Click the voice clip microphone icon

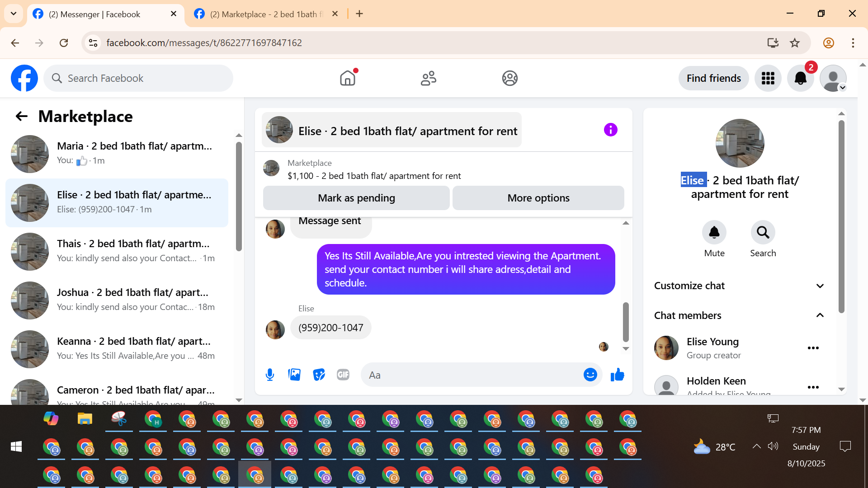tap(270, 375)
